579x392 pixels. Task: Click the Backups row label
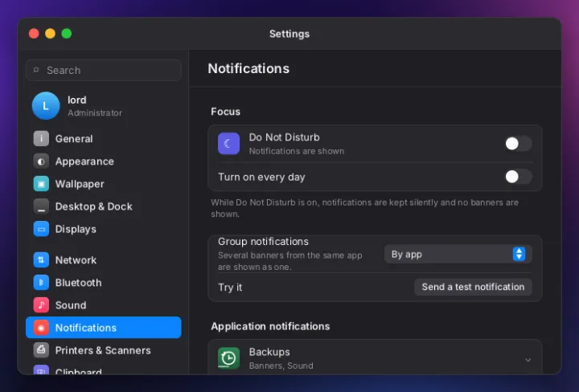269,352
